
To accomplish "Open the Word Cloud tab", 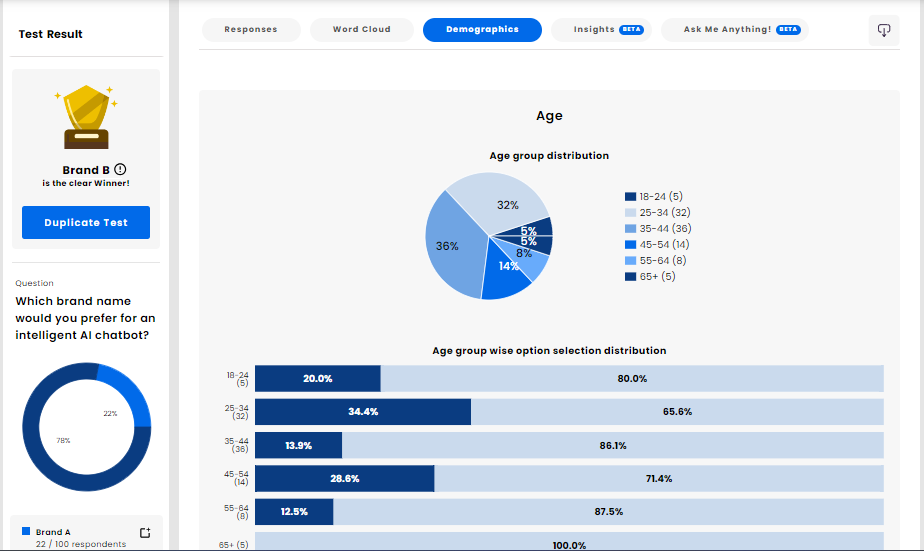I will tap(361, 30).
